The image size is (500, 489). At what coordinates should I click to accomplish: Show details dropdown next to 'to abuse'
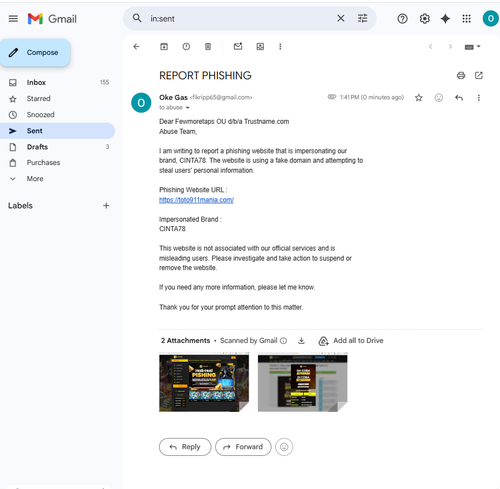188,108
